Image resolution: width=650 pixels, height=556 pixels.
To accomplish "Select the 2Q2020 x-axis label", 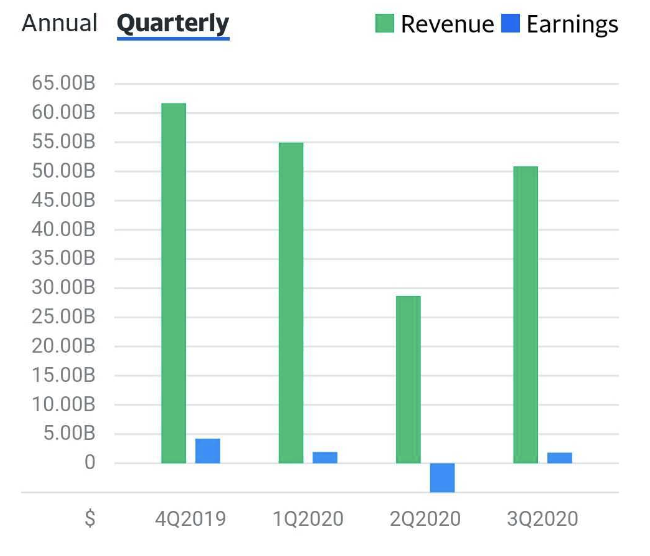I will (425, 519).
